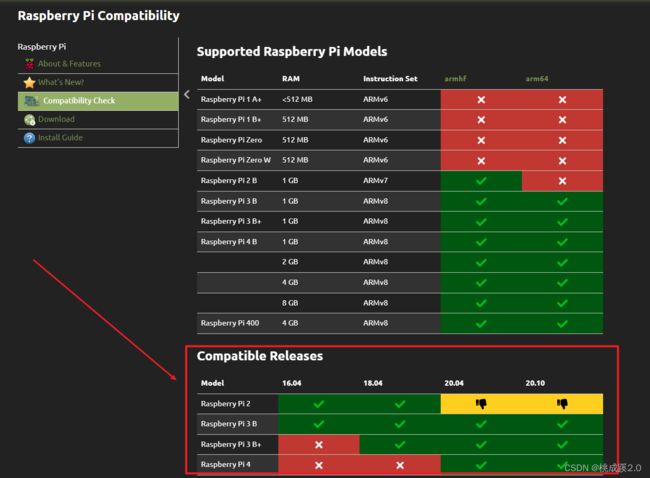Viewport: 650px width, 478px height.
Task: Click the Raspberry Pi 1 A+ model name
Action: click(x=231, y=99)
